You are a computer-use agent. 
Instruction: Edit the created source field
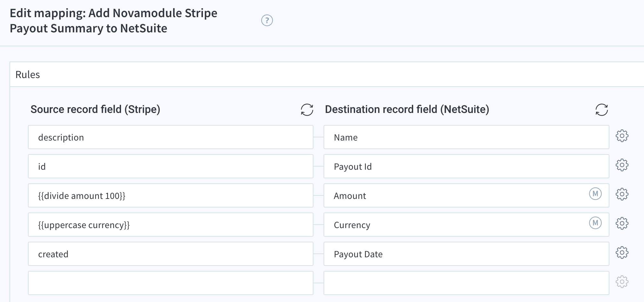coord(171,254)
